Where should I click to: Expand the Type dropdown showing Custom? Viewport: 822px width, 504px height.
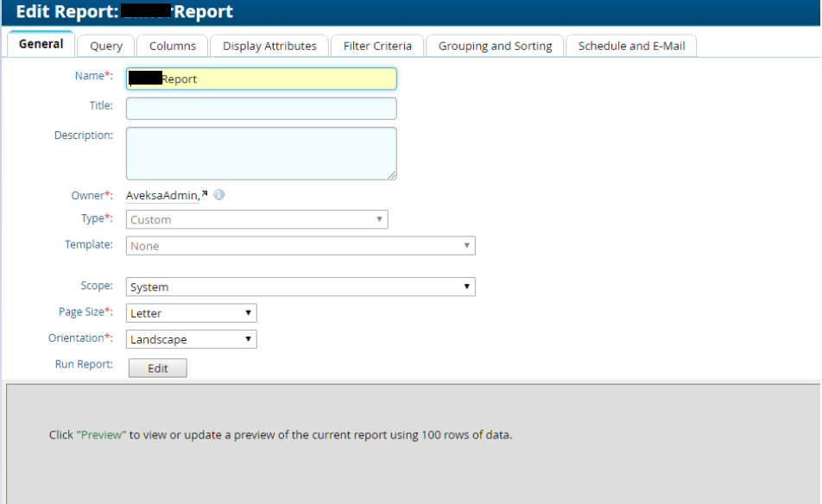click(x=256, y=220)
